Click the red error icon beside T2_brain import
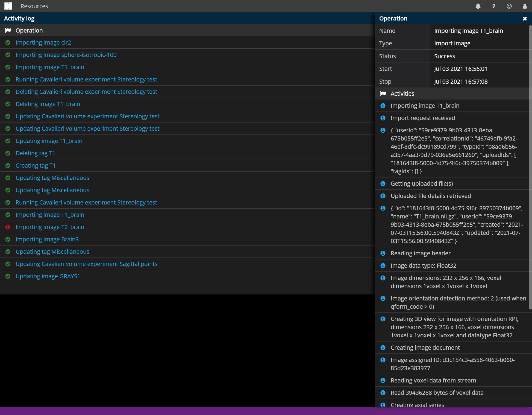Image resolution: width=532 pixels, height=415 pixels. pyautogui.click(x=8, y=227)
